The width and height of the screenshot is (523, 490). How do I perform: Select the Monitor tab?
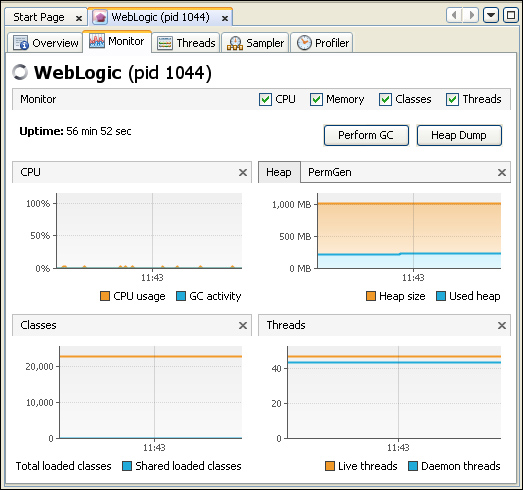pyautogui.click(x=117, y=41)
